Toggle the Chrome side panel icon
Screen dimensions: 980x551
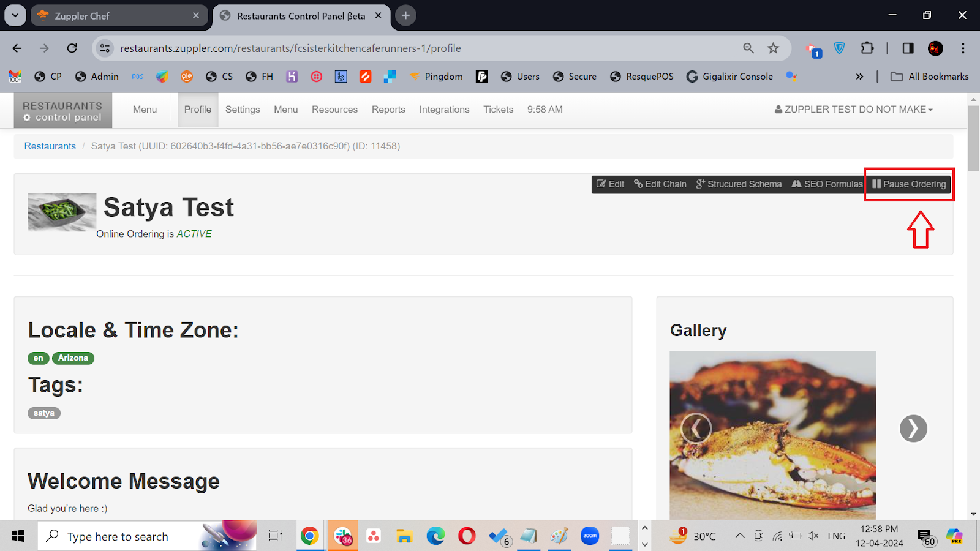(x=908, y=48)
